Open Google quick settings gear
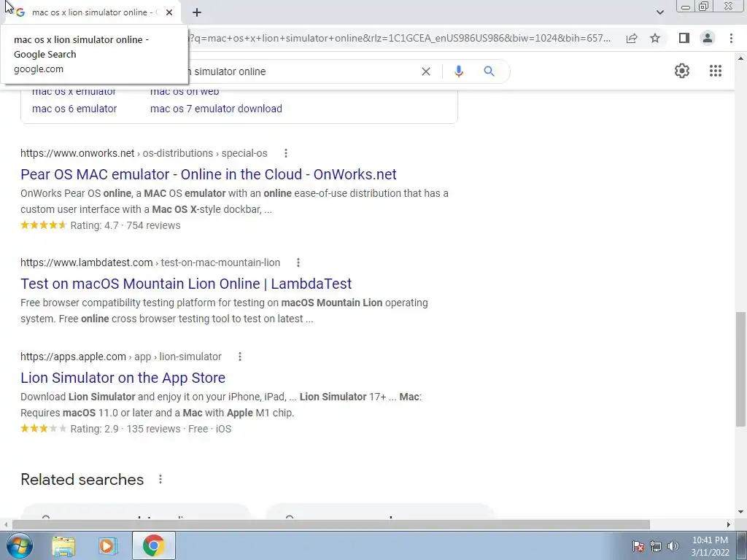Image resolution: width=747 pixels, height=560 pixels. (x=682, y=71)
